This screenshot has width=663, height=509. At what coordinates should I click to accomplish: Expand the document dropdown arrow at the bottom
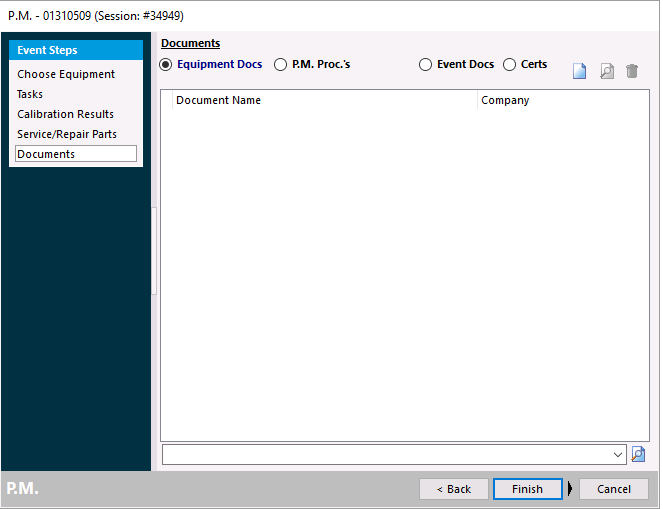click(x=618, y=454)
